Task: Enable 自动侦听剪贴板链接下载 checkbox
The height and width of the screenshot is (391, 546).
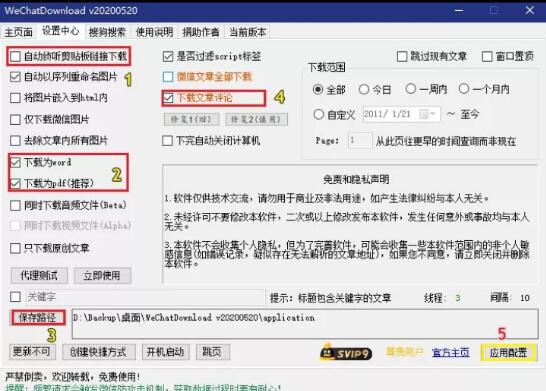Action: point(15,56)
